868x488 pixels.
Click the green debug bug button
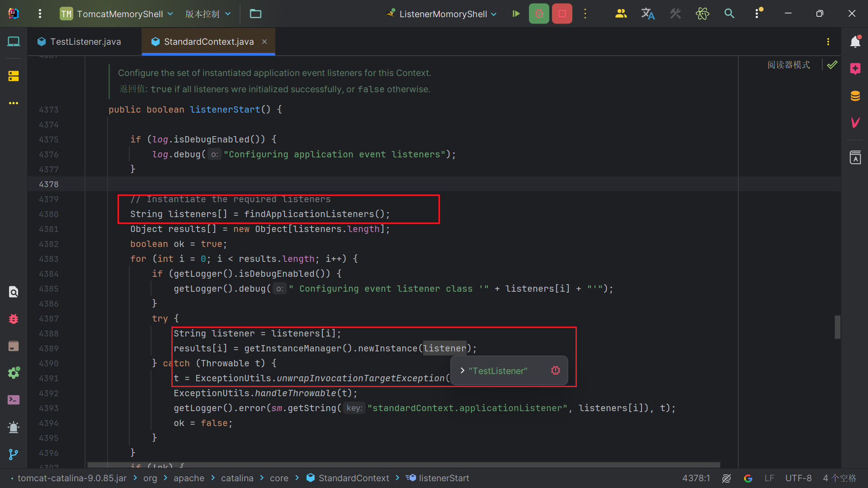(x=539, y=14)
